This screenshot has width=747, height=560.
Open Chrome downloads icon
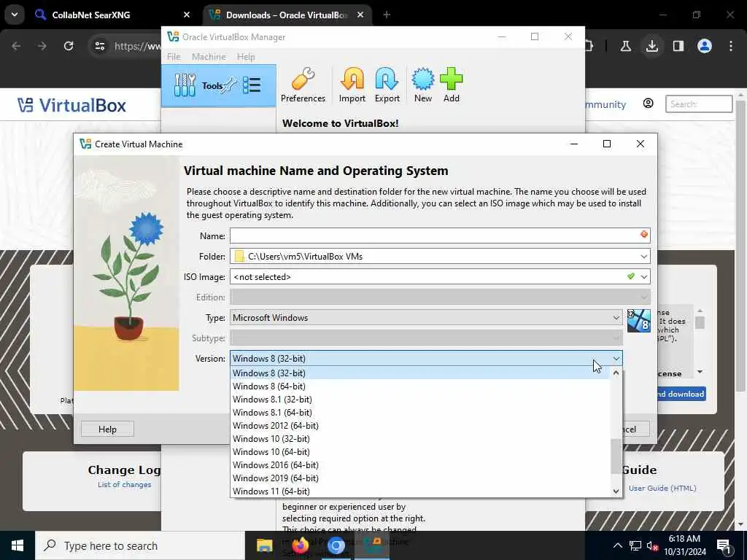click(651, 46)
